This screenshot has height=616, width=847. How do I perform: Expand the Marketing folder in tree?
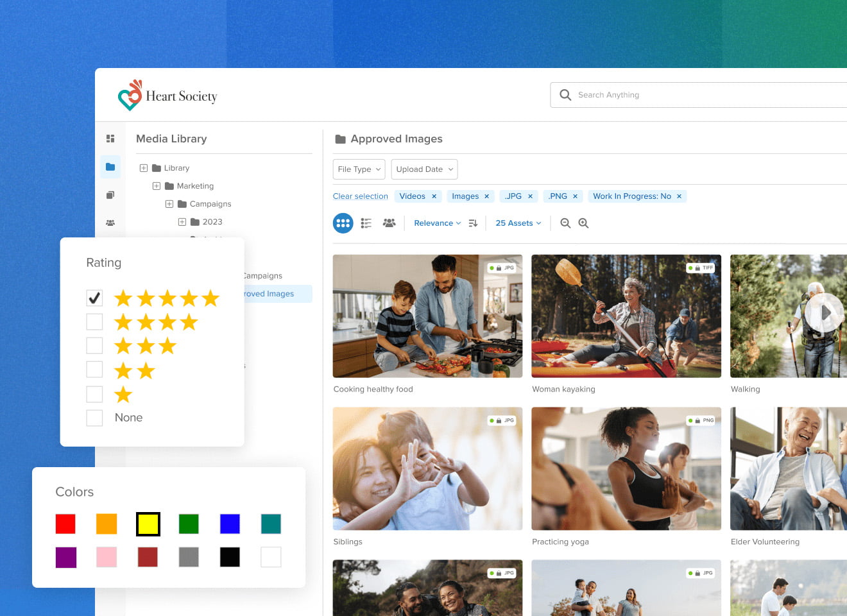157,186
